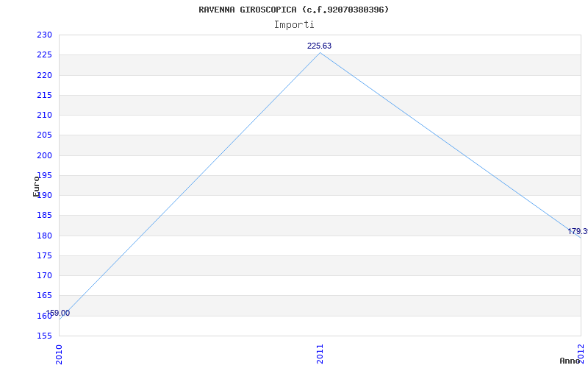588x368 pixels.
Task: Click the 215 y-axis tick label
Action: pyautogui.click(x=44, y=96)
